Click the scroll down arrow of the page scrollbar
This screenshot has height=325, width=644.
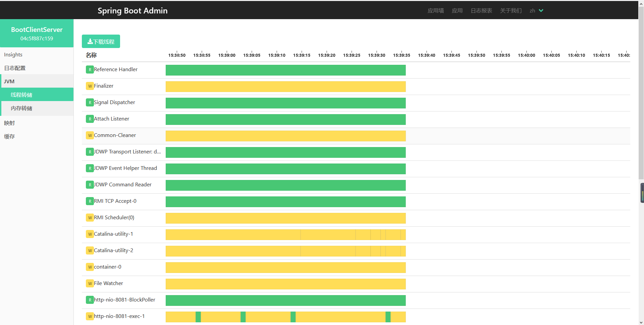(x=641, y=322)
